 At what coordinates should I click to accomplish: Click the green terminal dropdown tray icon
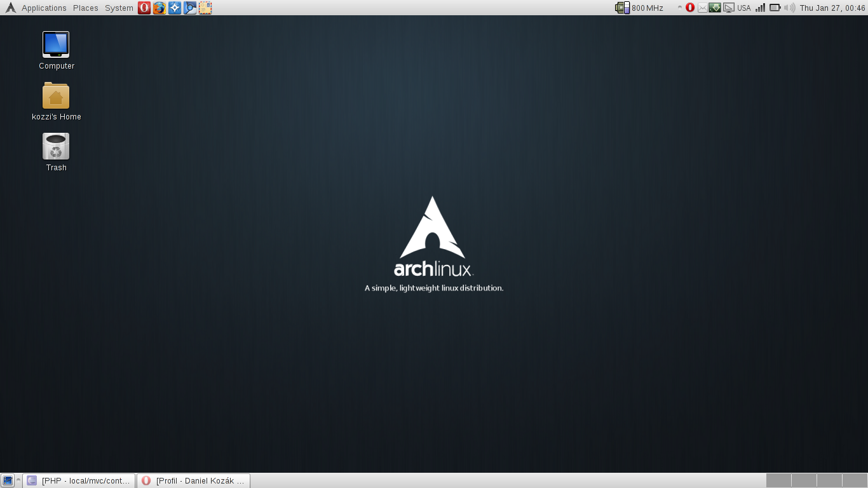click(x=715, y=8)
